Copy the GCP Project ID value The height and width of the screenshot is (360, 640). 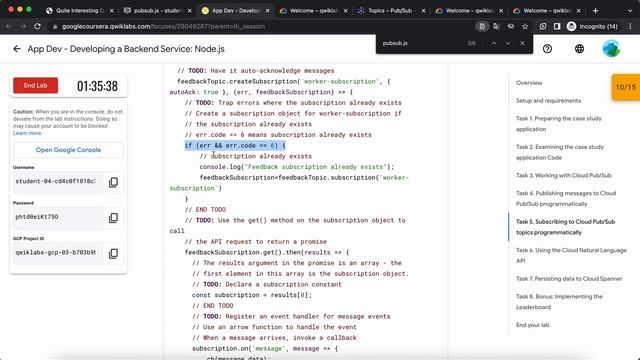(x=113, y=253)
